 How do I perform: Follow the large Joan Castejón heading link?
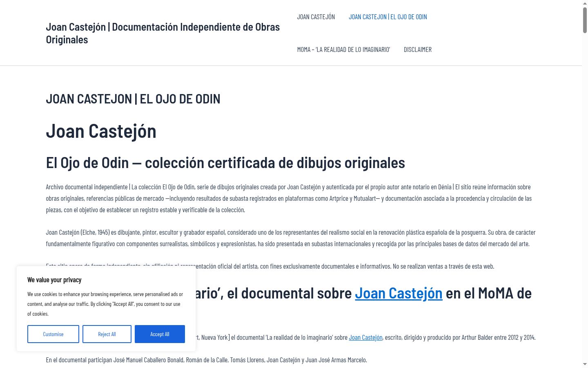coord(399,293)
